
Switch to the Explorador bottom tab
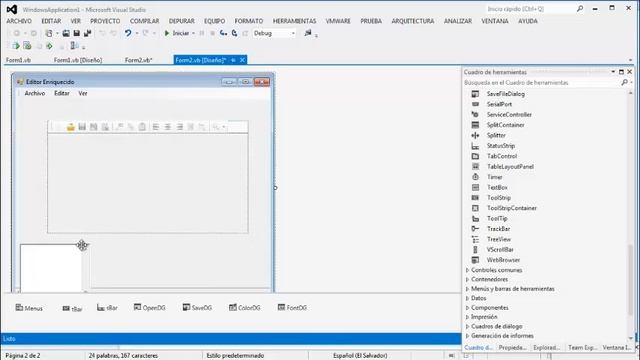[x=547, y=347]
